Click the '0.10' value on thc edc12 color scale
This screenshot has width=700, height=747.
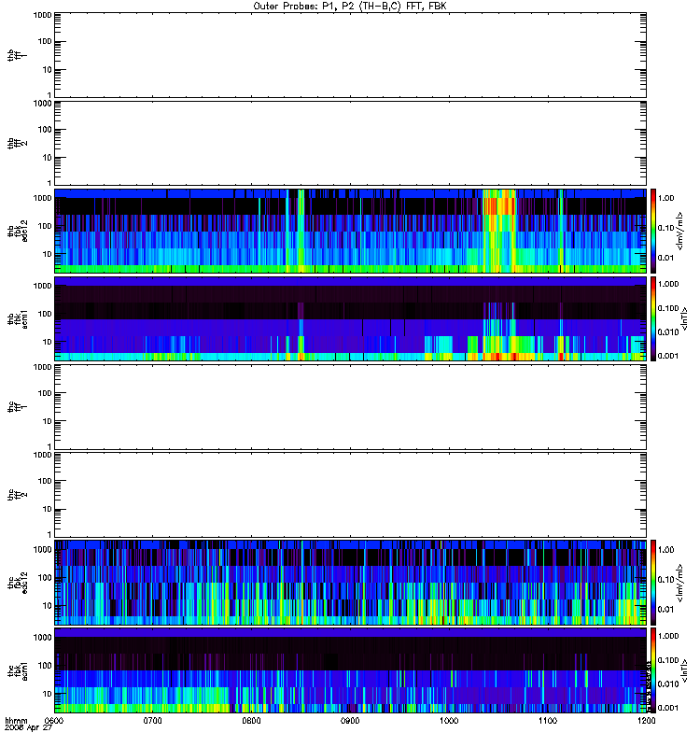666,579
